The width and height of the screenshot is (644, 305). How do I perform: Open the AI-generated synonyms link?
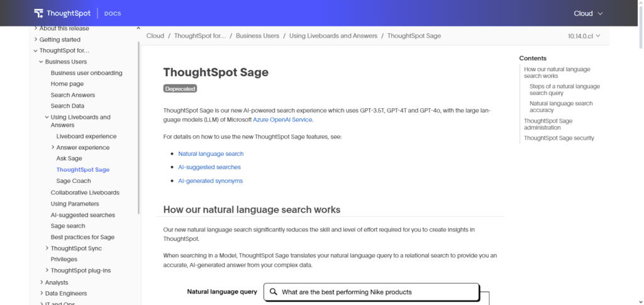pos(210,180)
